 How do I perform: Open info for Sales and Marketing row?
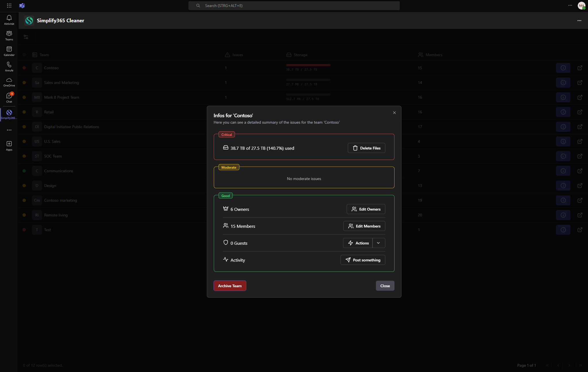click(563, 83)
